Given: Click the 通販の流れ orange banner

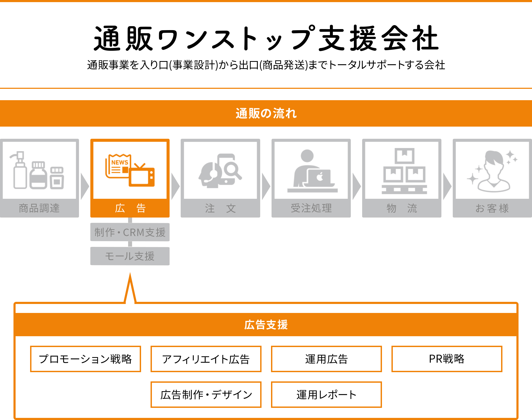Looking at the screenshot, I should (x=266, y=113).
